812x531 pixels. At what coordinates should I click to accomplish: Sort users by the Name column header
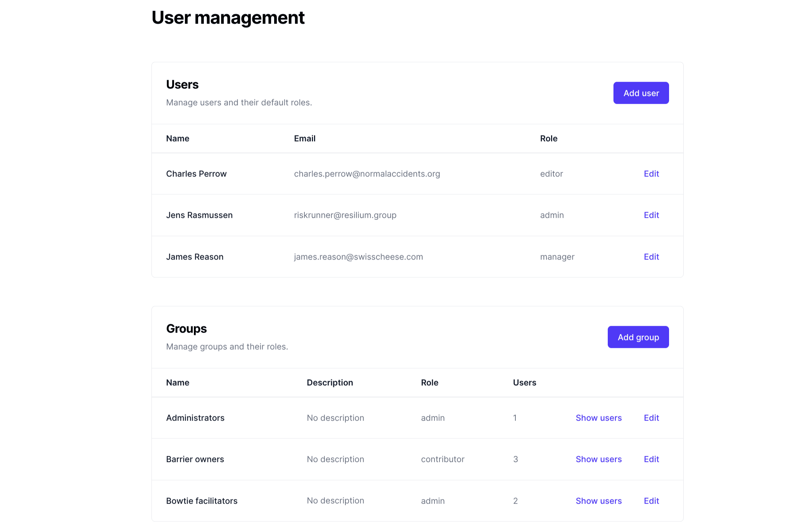[178, 138]
